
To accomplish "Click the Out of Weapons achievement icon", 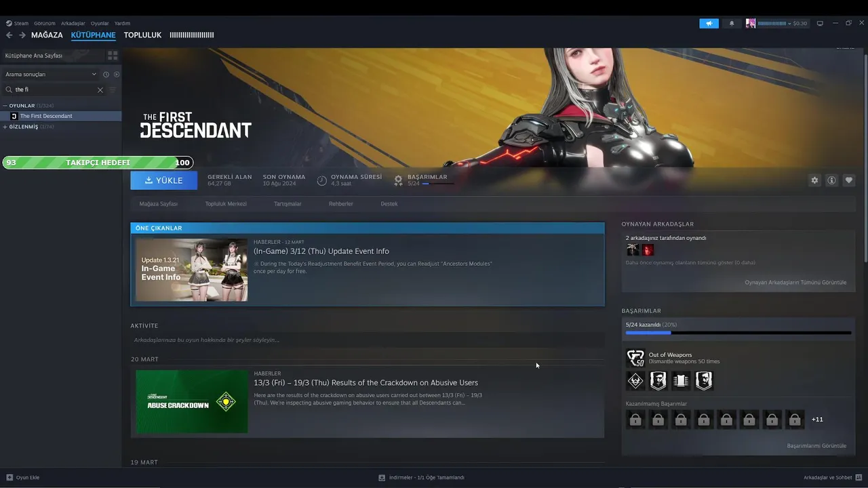I will 635,358.
